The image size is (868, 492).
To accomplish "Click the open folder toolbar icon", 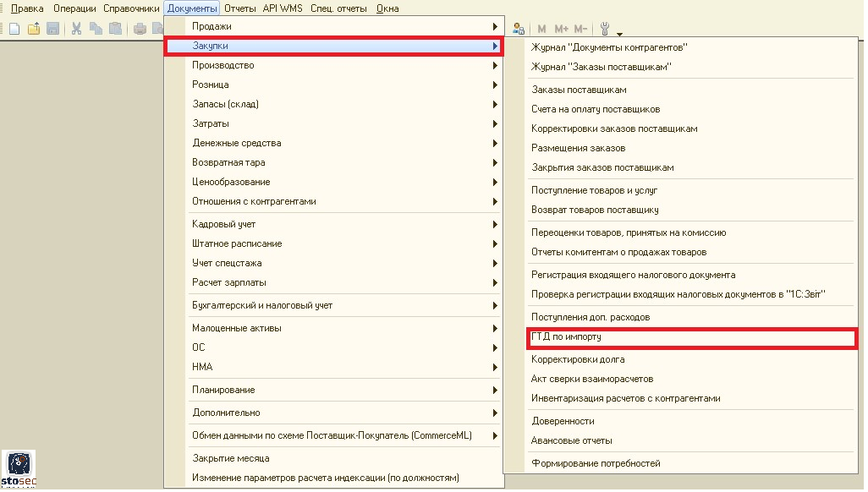I will point(34,29).
